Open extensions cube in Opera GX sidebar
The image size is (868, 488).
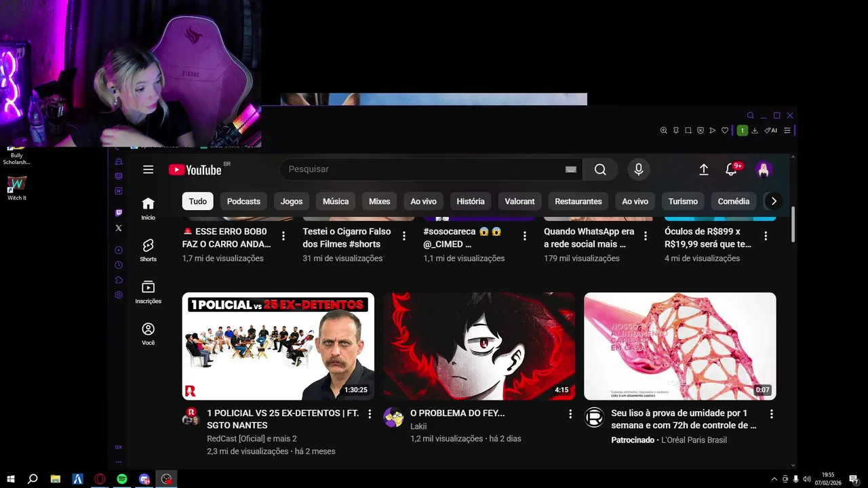click(119, 280)
